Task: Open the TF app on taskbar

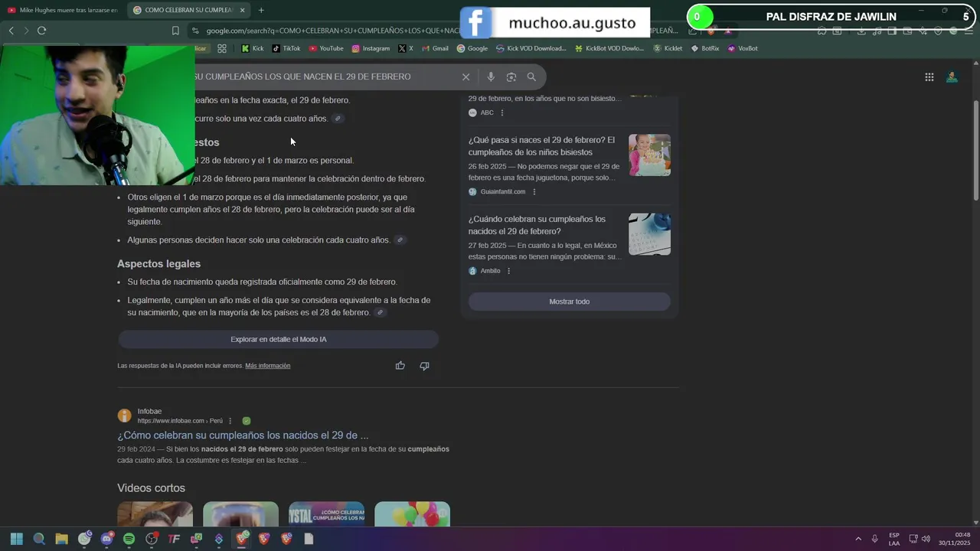Action: point(174,539)
